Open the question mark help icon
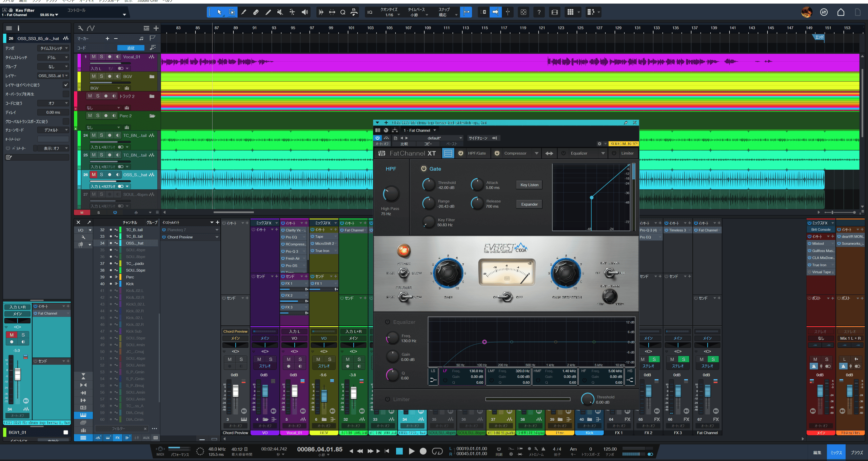 [x=539, y=12]
